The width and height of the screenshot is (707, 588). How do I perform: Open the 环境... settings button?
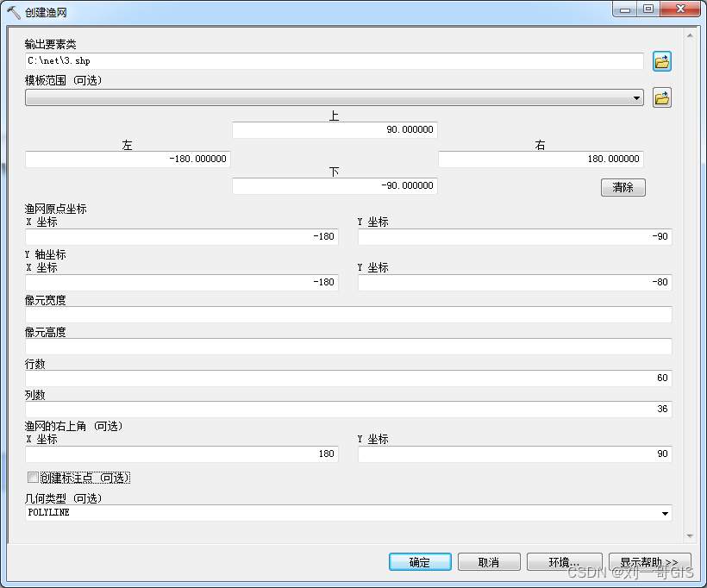[564, 562]
